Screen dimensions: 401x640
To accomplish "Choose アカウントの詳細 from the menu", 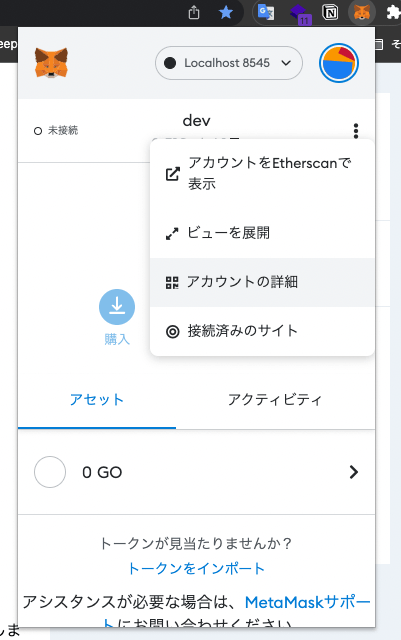I will (262, 282).
